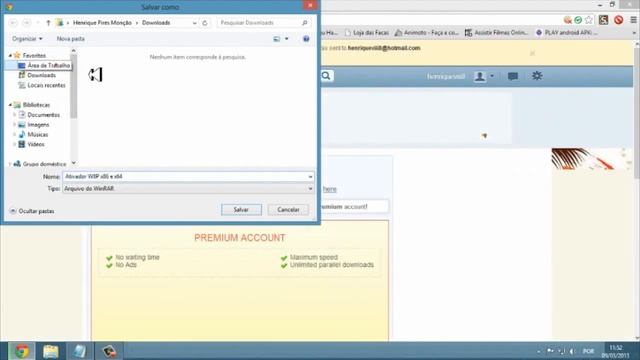This screenshot has width=640, height=360.
Task: Go forward with the right arrow in the dialog
Action: (x=27, y=23)
